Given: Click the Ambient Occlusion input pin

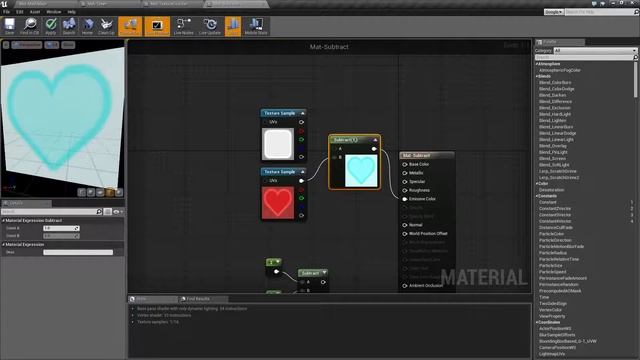Looking at the screenshot, I should pos(404,286).
